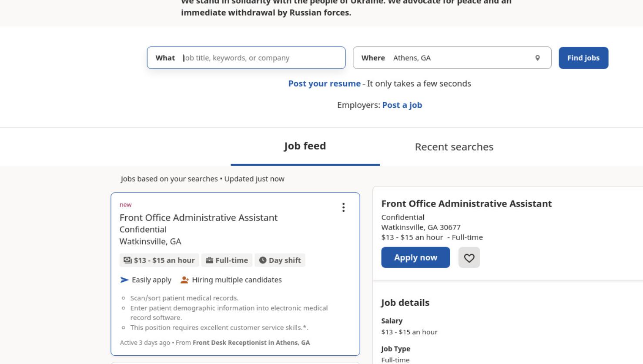Click the Easily apply arrow icon
The width and height of the screenshot is (643, 364).
(x=124, y=280)
